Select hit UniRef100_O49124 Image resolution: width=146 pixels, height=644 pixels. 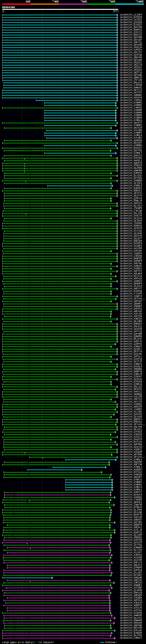(131, 47)
